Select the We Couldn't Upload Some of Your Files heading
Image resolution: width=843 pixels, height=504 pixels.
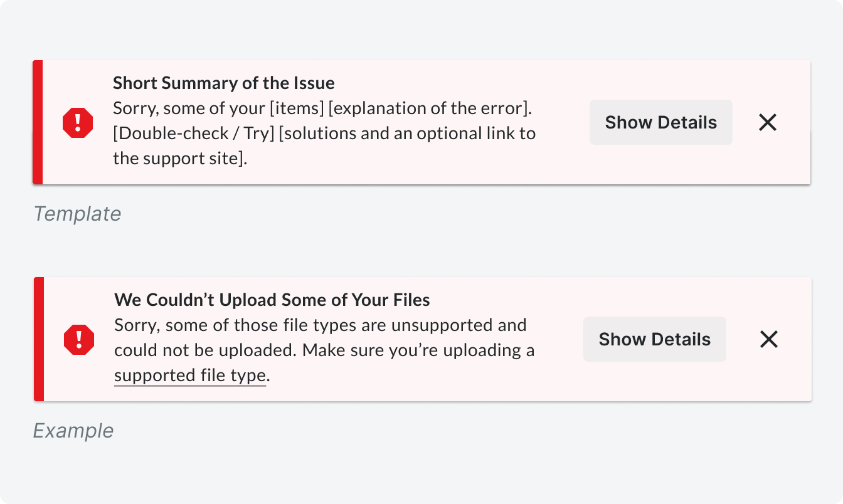[272, 300]
